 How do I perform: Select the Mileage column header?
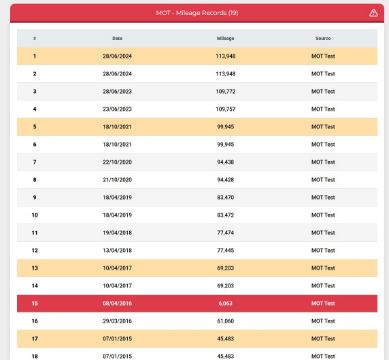225,38
